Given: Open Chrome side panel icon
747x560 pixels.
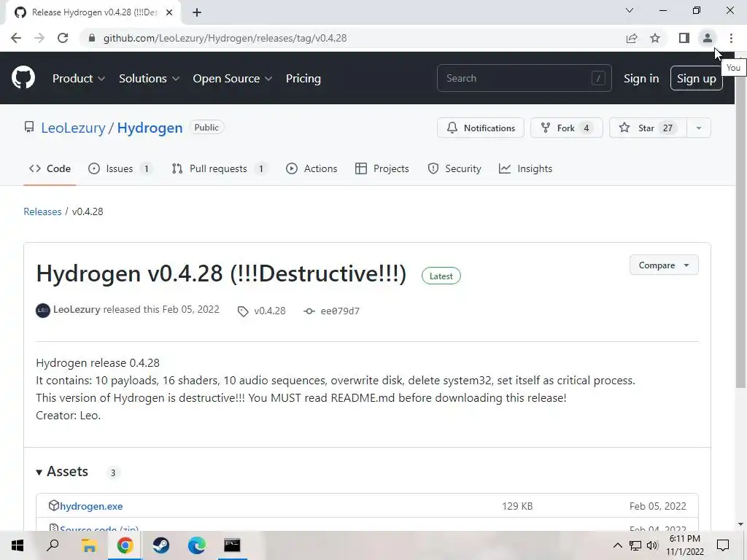Looking at the screenshot, I should (684, 38).
